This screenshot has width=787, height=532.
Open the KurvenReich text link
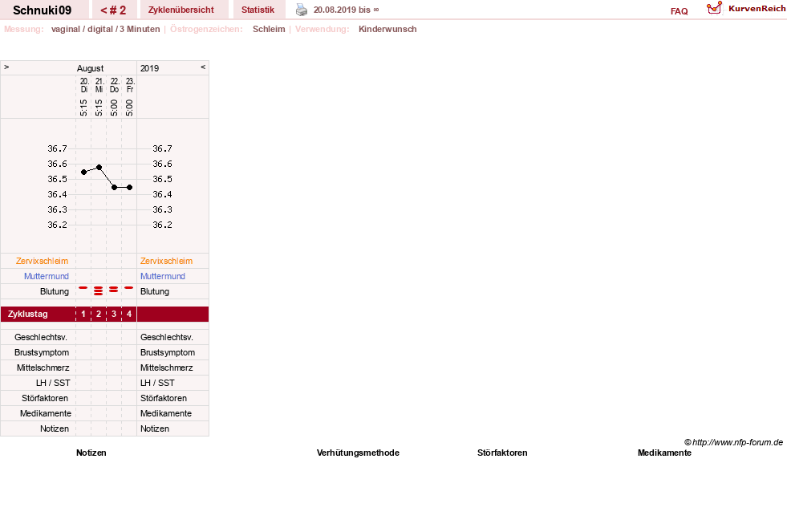click(757, 9)
